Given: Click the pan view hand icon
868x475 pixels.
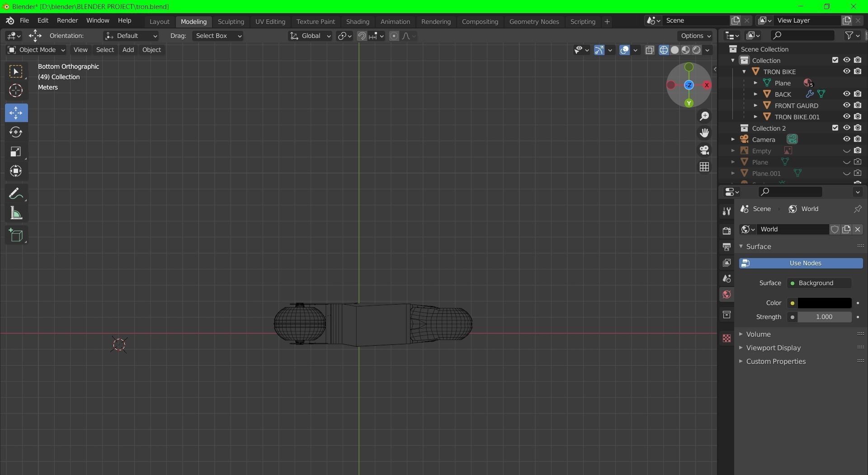Looking at the screenshot, I should coord(704,133).
